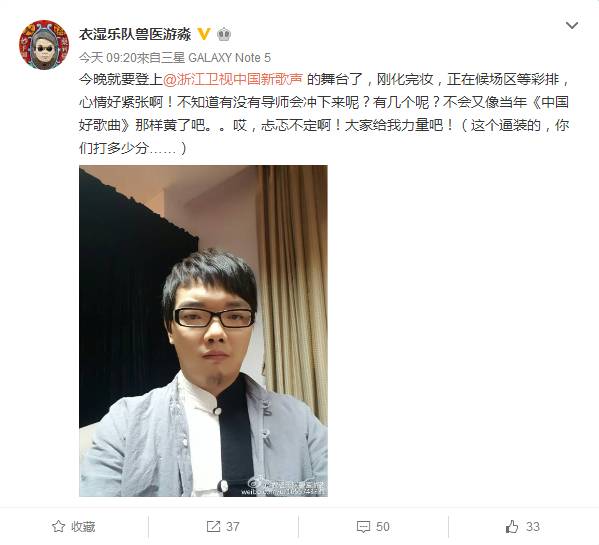This screenshot has width=599, height=545.
Task: Open the comment count 50
Action: pos(382,527)
